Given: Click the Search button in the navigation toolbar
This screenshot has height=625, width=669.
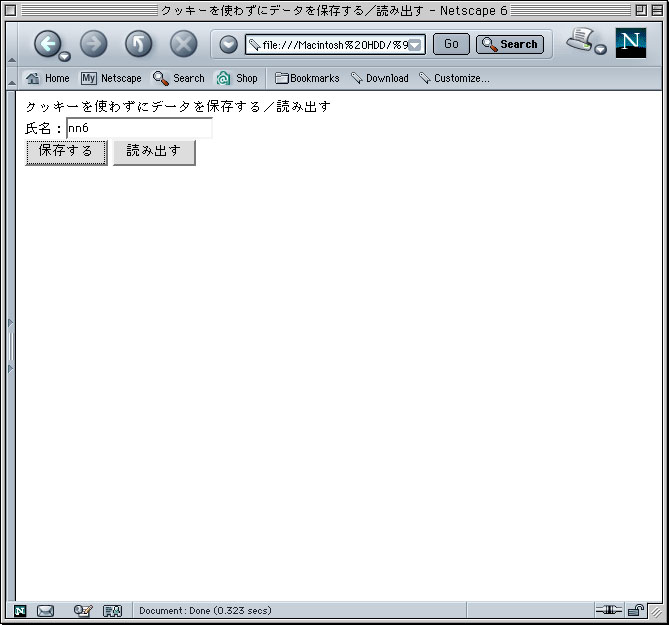Looking at the screenshot, I should 510,44.
